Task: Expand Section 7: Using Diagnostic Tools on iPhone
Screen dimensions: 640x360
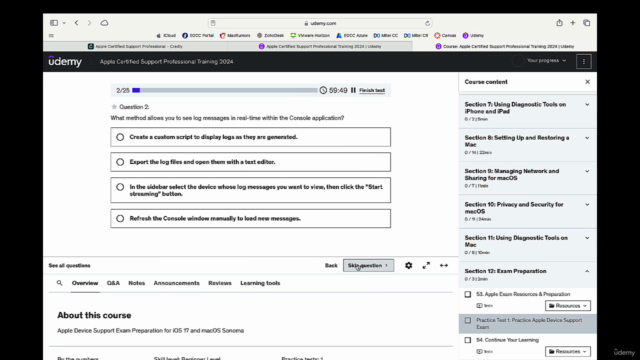Action: click(527, 111)
